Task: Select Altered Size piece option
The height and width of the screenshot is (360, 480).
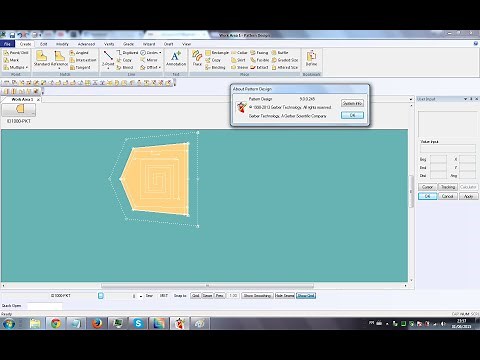Action: (285, 67)
